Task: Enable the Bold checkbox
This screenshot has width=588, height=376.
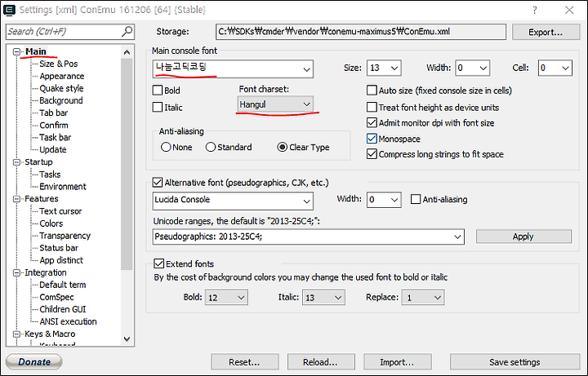Action: pyautogui.click(x=158, y=91)
